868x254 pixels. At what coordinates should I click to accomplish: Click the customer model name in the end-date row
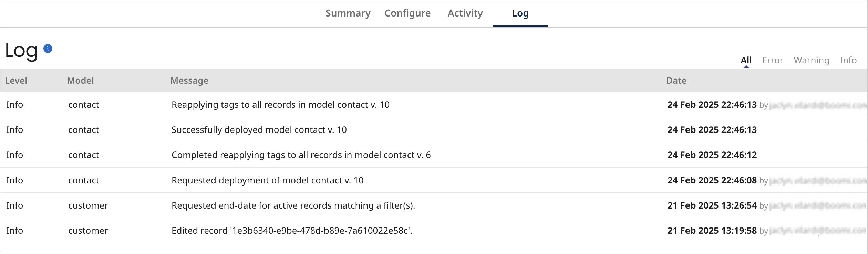point(87,205)
